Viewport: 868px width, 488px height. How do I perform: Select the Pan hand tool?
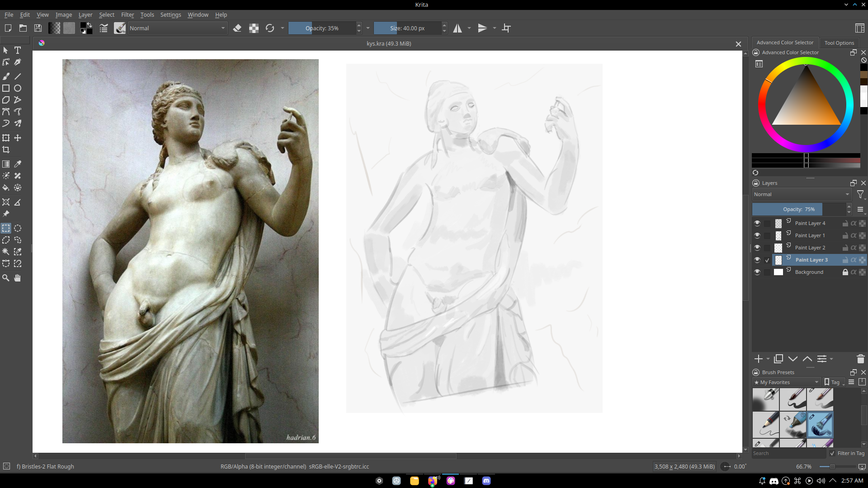coord(18,278)
